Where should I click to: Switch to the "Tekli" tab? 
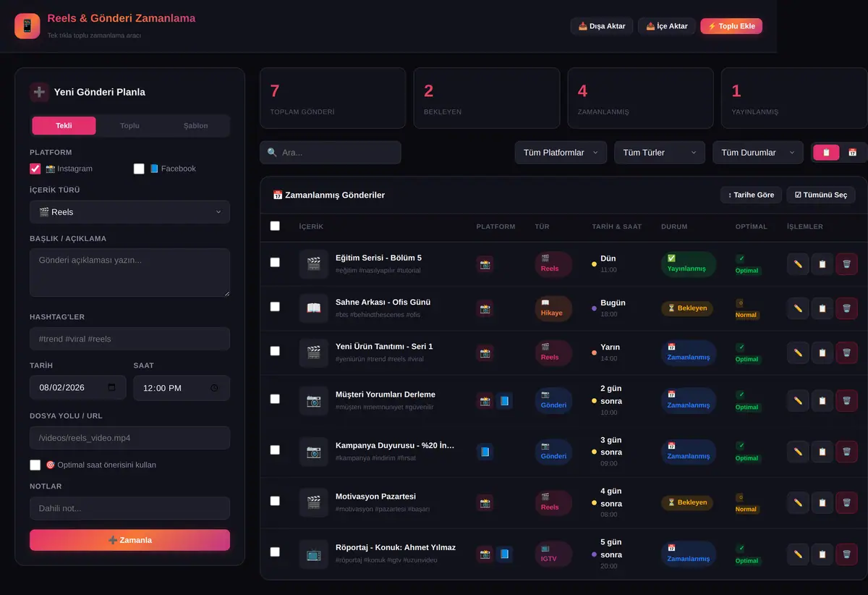(x=64, y=126)
